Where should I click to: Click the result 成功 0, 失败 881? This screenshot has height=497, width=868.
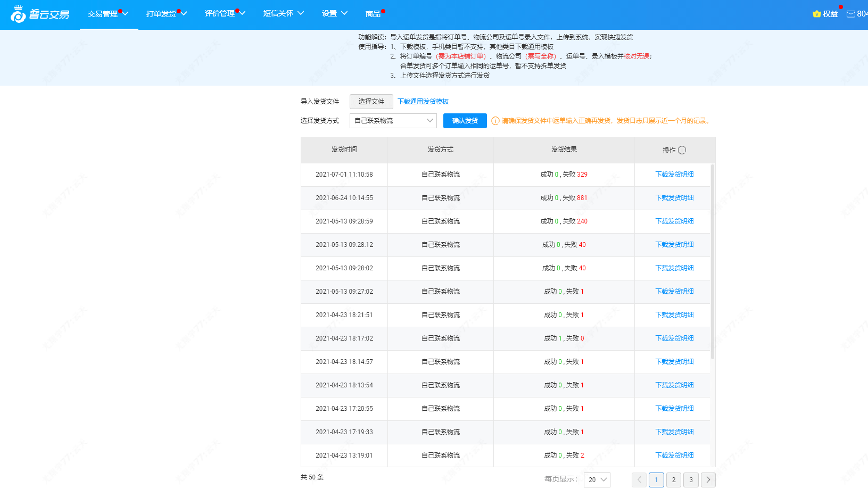point(564,198)
